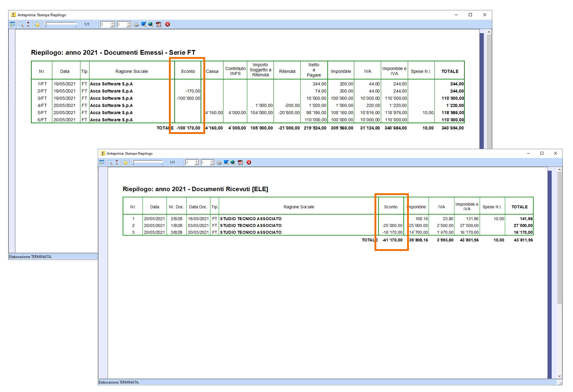
Task: Select document '2/B2B' in the Ricevuti table
Action: (176, 219)
